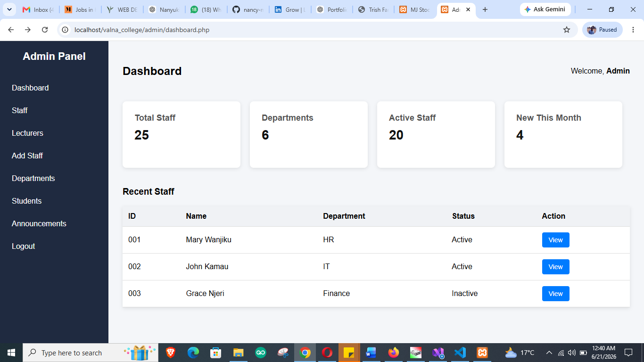Select Logout from the sidebar

[24, 246]
